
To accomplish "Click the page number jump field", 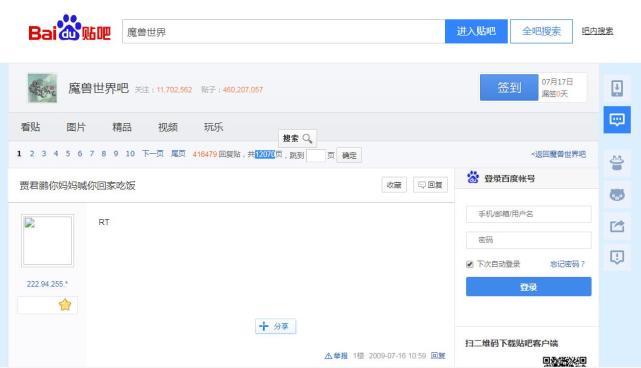I will point(316,155).
